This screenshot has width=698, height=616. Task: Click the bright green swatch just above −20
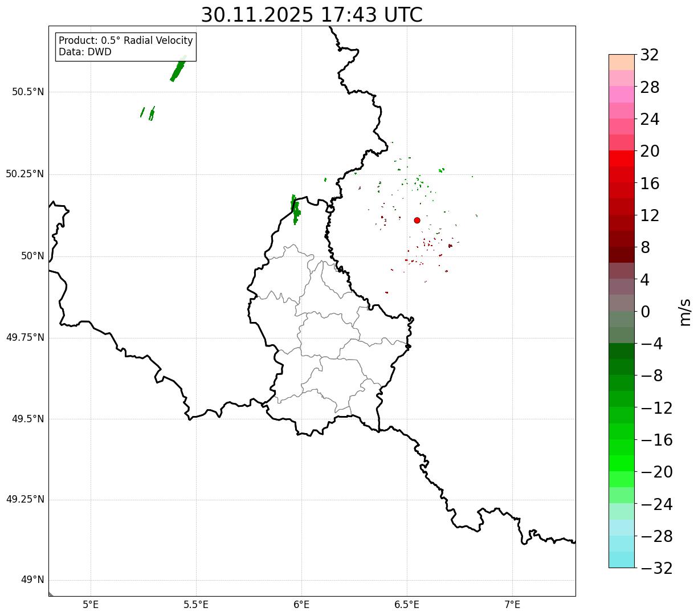point(622,463)
